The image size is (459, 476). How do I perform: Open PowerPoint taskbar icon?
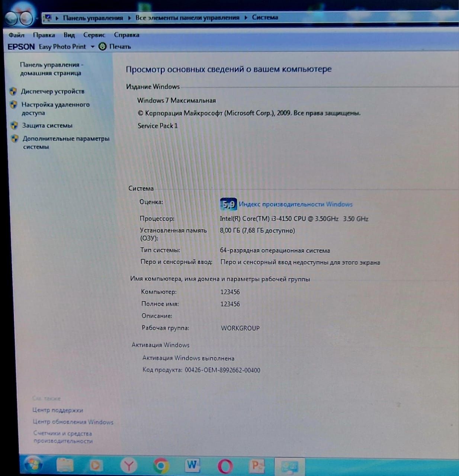click(257, 465)
